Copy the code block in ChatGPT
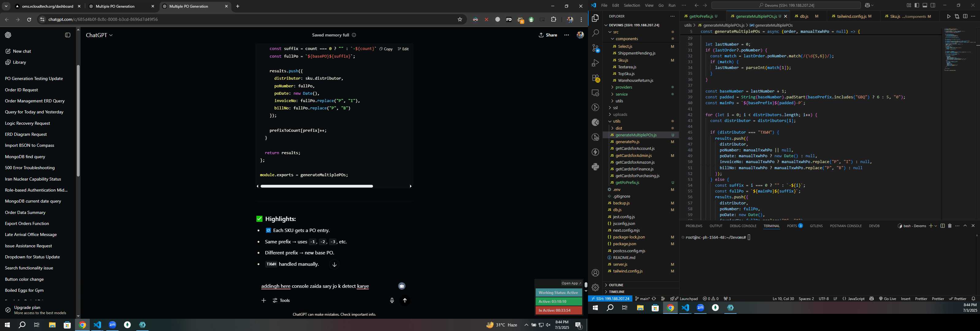Screen dimensions: 980x331 tap(386, 49)
